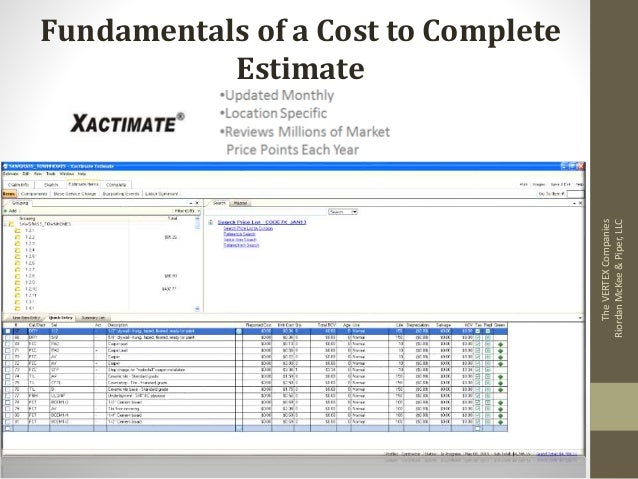The height and width of the screenshot is (479, 638).
Task: Tick checkbox for Countertop - Tile row
Action: [7, 383]
